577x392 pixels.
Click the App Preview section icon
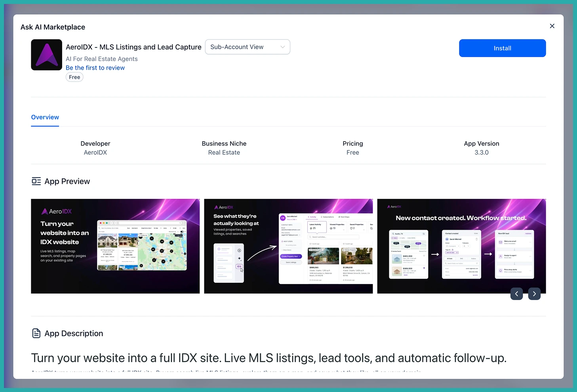click(x=36, y=181)
